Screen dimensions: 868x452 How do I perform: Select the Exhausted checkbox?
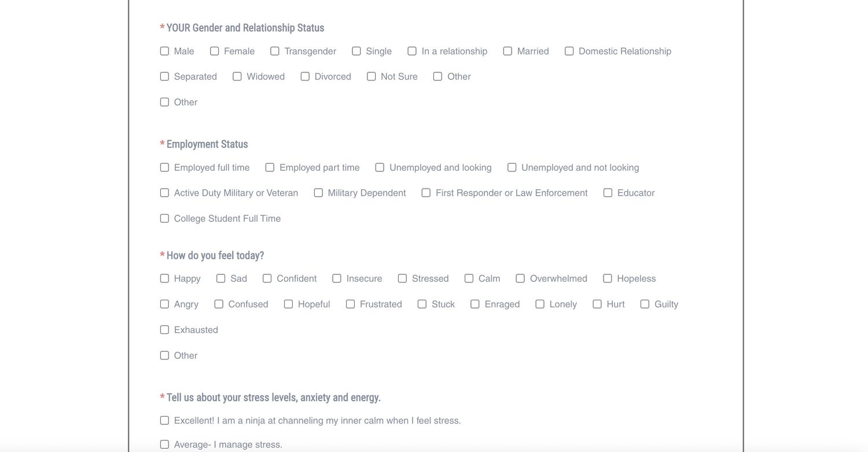click(164, 330)
